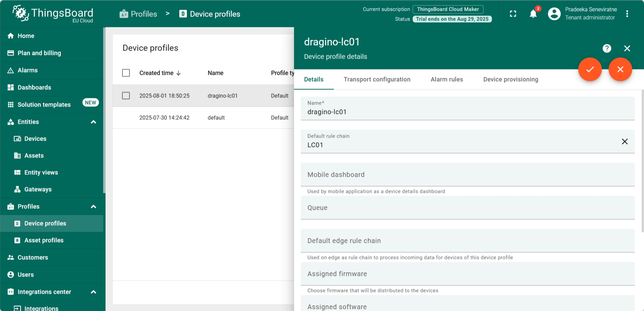644x311 pixels.
Task: Open Assets in sidebar
Action: [x=52, y=155]
